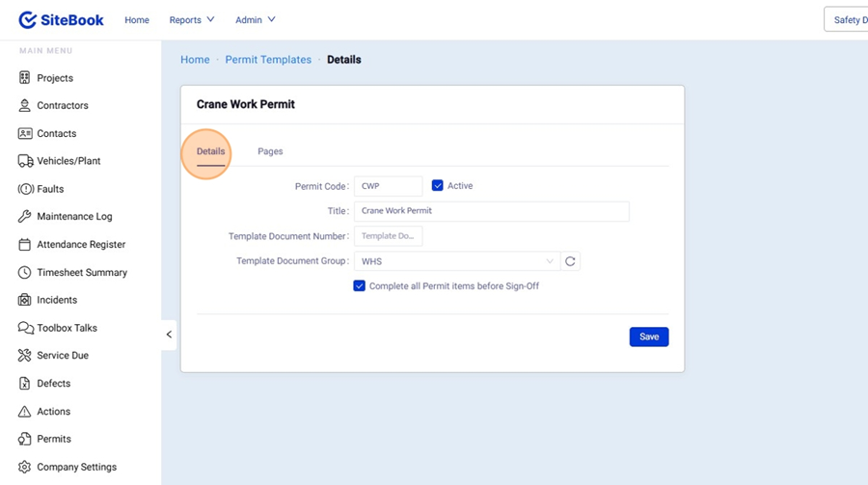The image size is (868, 485).
Task: Expand the Reports menu
Action: (192, 20)
